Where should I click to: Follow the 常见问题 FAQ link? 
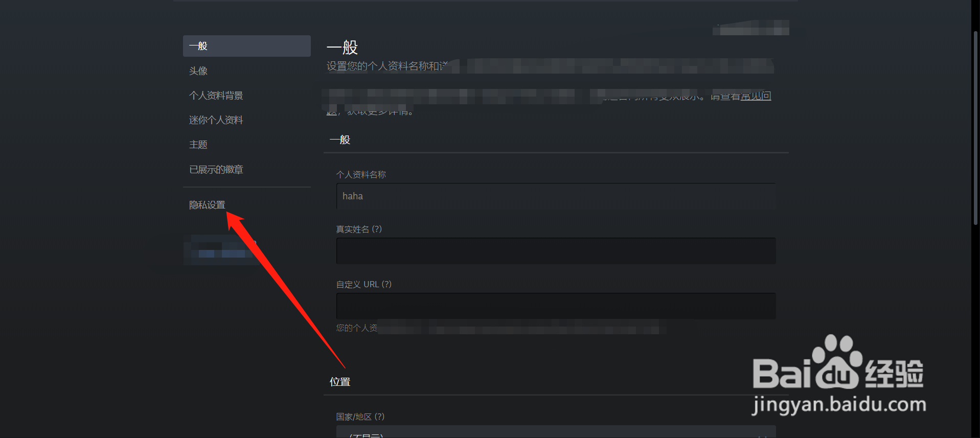pyautogui.click(x=756, y=96)
